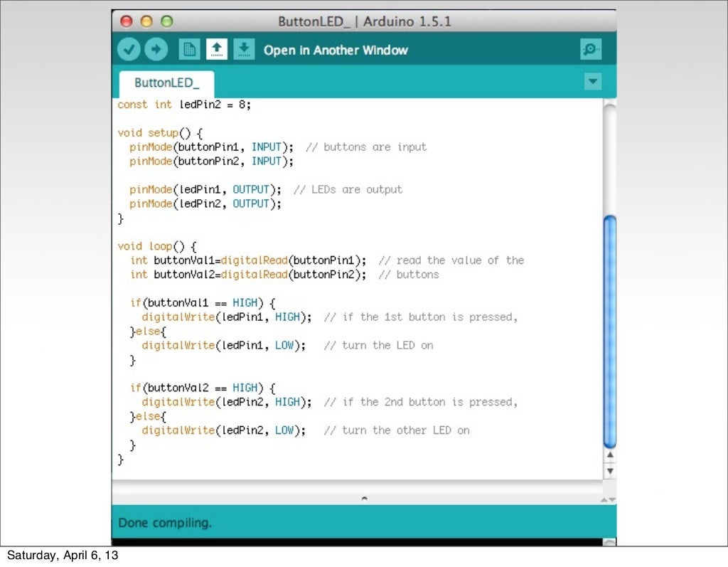The width and height of the screenshot is (728, 567).
Task: Click on 'digitalWrite(ledPin1, LOW);' code
Action: pos(224,345)
